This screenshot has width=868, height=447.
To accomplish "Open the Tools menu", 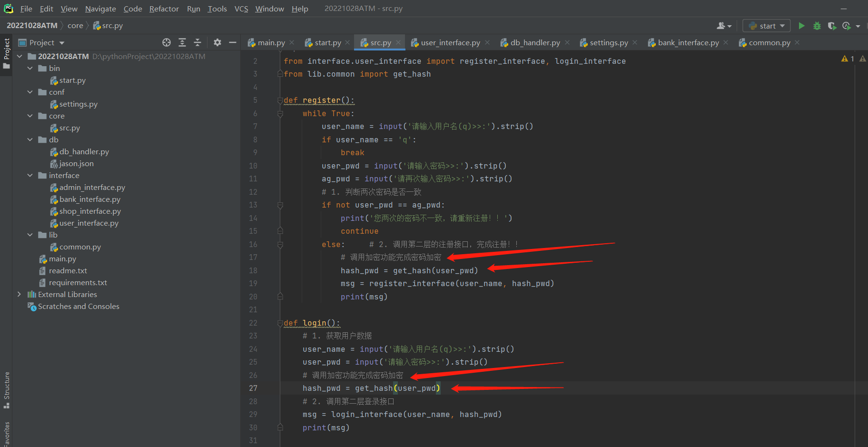I will (217, 9).
